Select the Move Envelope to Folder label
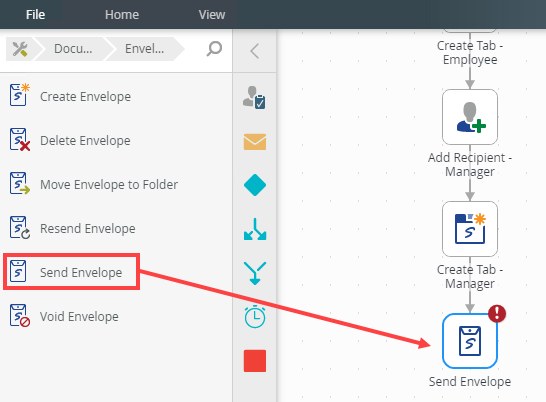The image size is (546, 402). point(109,185)
